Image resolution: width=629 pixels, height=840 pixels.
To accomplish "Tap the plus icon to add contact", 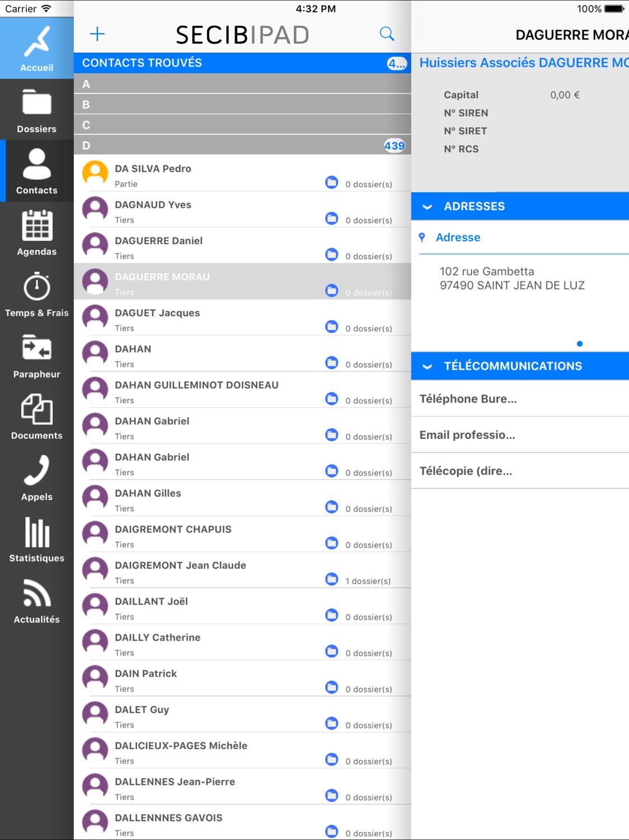I will pos(97,34).
